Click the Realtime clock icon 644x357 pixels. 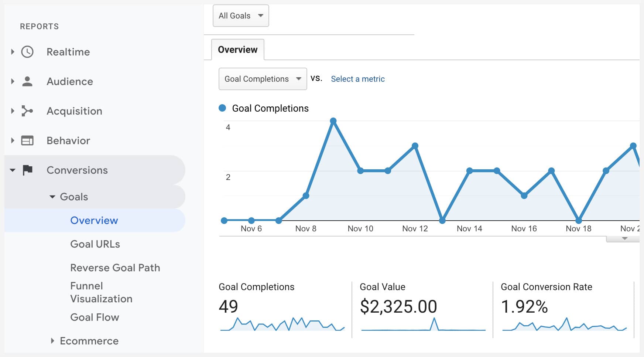(x=27, y=52)
